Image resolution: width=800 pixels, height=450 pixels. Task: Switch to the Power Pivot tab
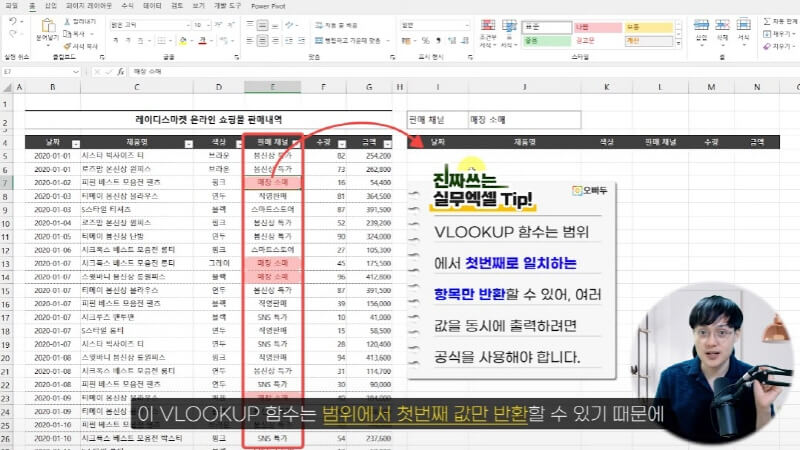point(268,6)
